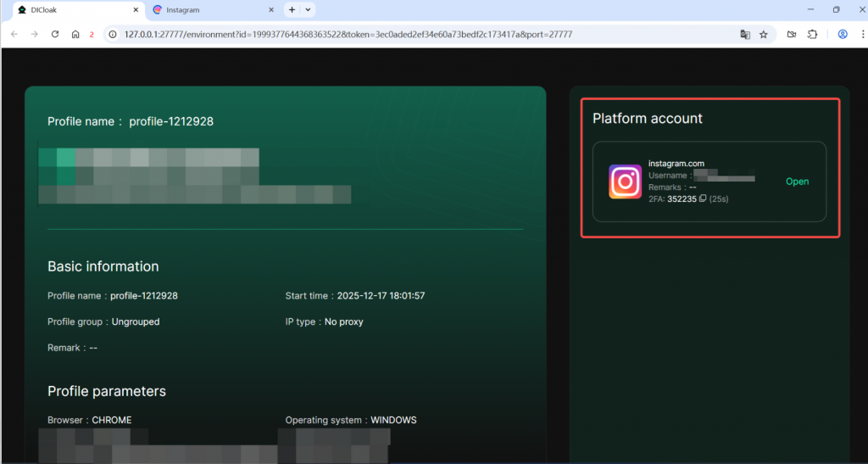Image resolution: width=868 pixels, height=464 pixels.
Task: Bookmark this page with the star
Action: 763,35
